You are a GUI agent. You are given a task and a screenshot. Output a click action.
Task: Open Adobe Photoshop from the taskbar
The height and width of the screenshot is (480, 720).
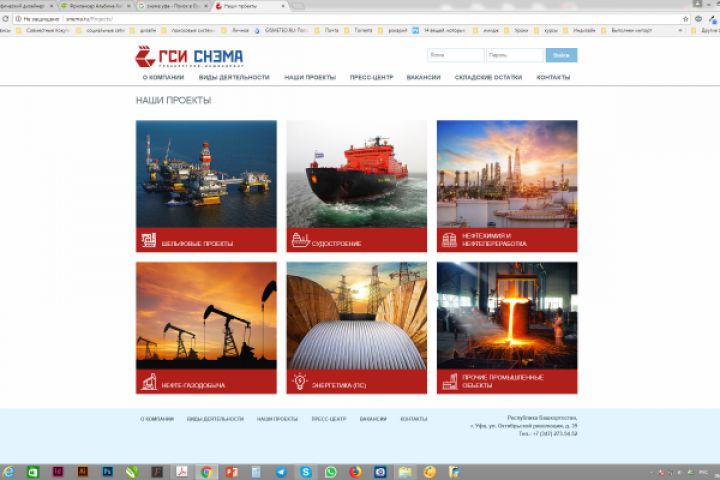tap(107, 472)
